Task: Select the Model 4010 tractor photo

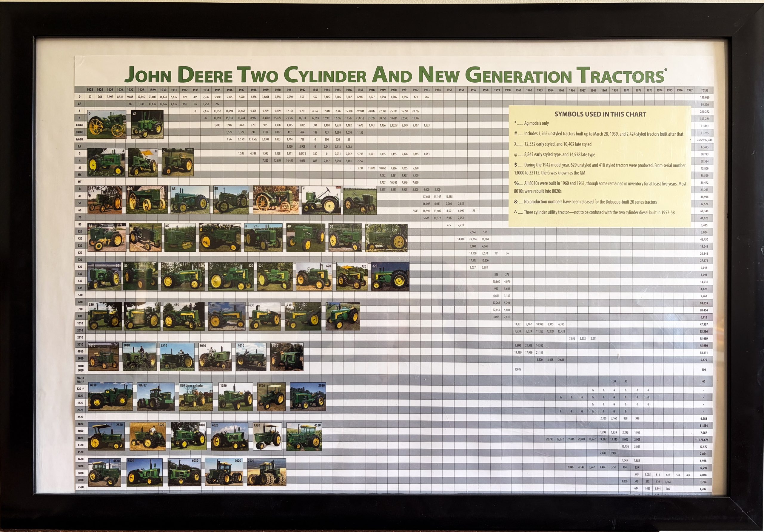Action: 251,357
